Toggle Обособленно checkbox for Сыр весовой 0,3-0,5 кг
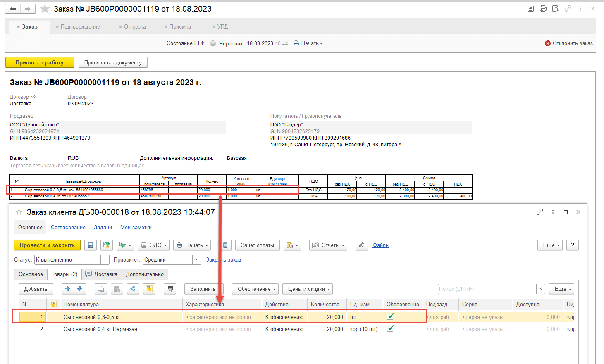604x364 pixels. (390, 316)
